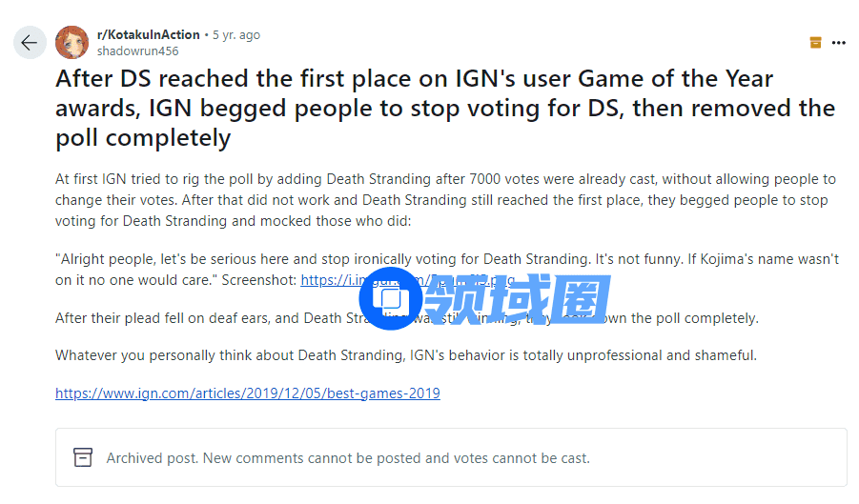
Task: Click the "Archived post" notice text
Action: [348, 458]
